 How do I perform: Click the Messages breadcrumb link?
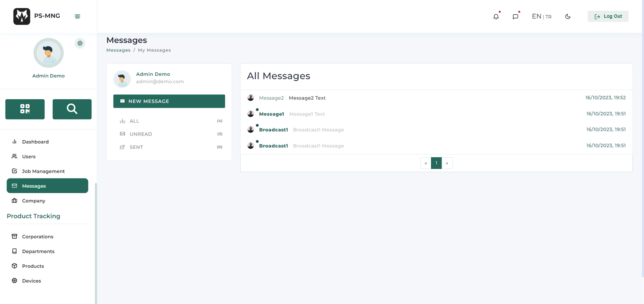tap(118, 50)
